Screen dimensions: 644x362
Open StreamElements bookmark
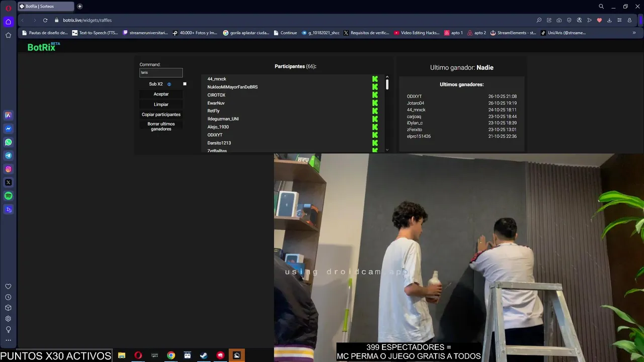click(x=513, y=33)
